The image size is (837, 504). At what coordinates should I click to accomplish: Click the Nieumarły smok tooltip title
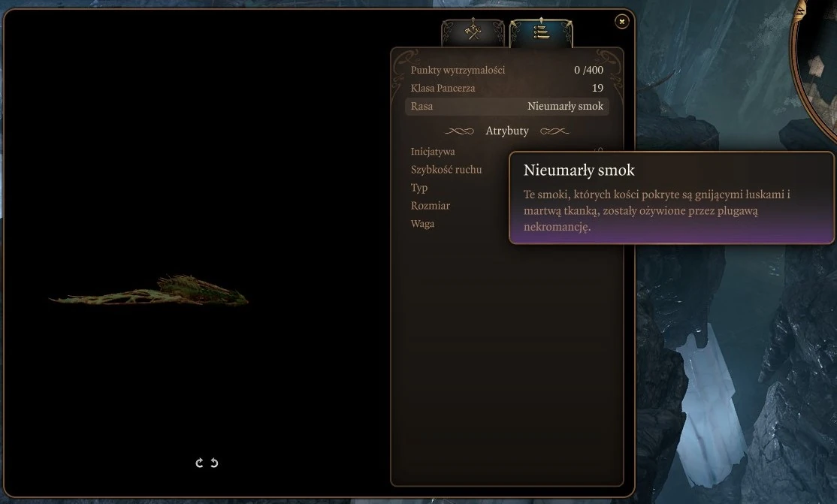pos(579,170)
